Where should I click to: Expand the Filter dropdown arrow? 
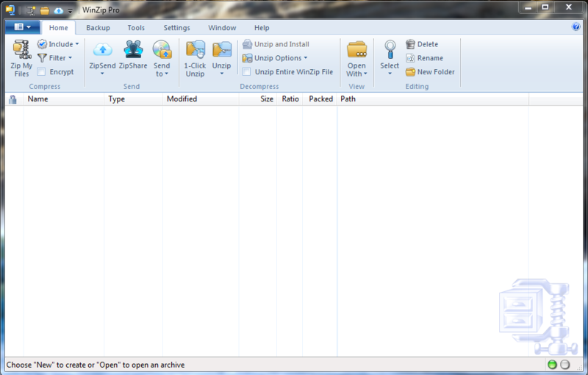(x=70, y=58)
